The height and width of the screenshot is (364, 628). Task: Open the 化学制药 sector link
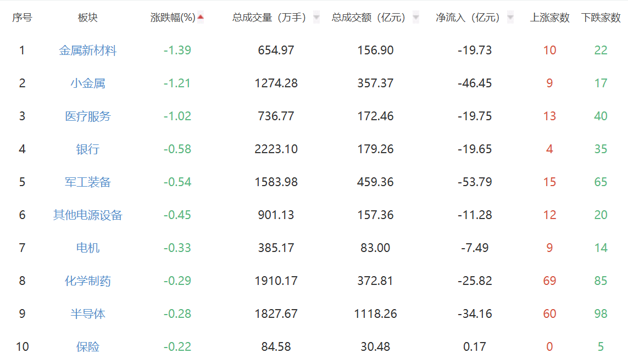click(x=88, y=281)
